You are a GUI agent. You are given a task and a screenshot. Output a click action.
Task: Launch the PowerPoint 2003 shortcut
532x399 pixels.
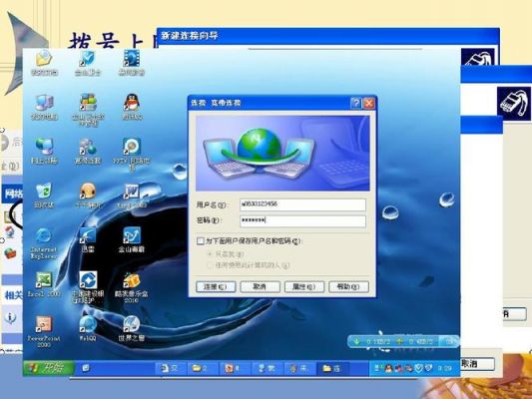44,331
